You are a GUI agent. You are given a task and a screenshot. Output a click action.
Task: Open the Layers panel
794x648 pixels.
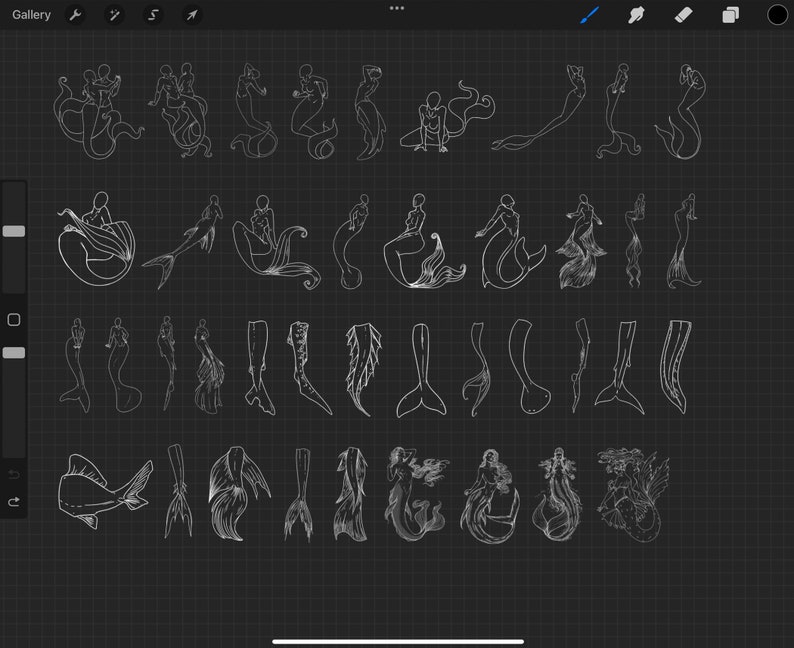[730, 15]
